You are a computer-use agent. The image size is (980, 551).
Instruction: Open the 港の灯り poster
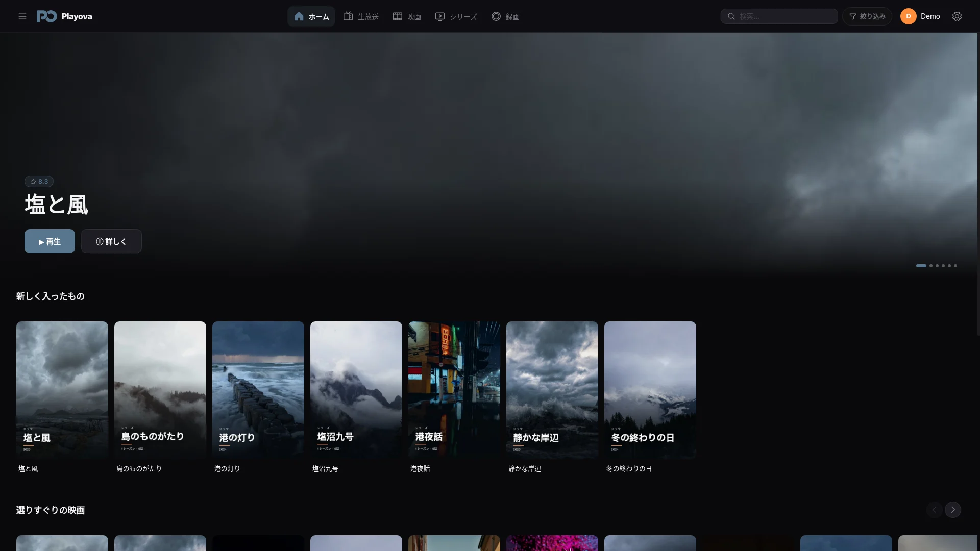tap(258, 390)
